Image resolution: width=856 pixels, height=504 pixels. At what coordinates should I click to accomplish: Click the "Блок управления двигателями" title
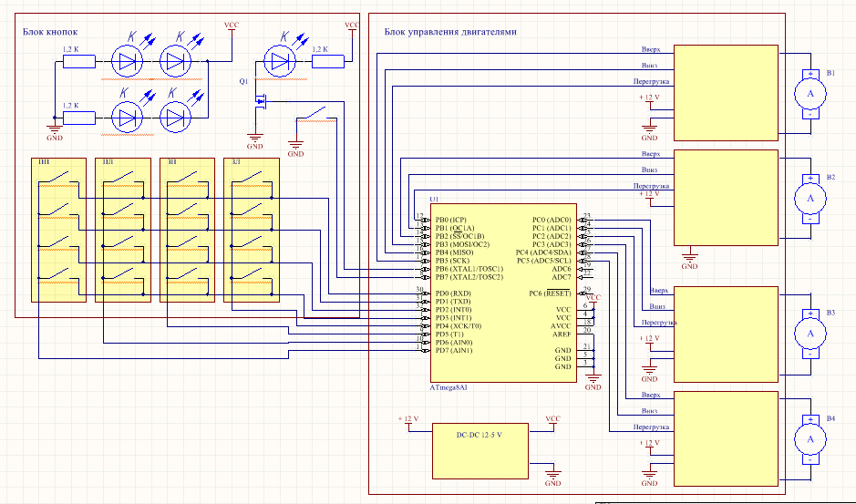click(450, 32)
